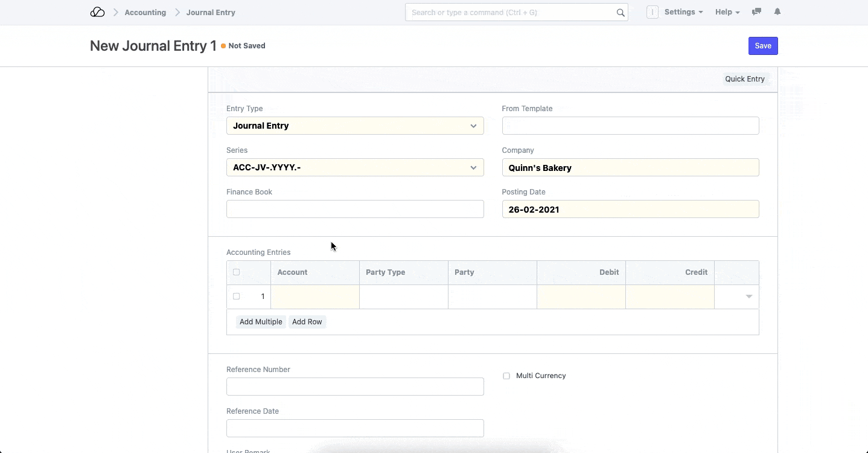Click the Add Row button

[307, 322]
